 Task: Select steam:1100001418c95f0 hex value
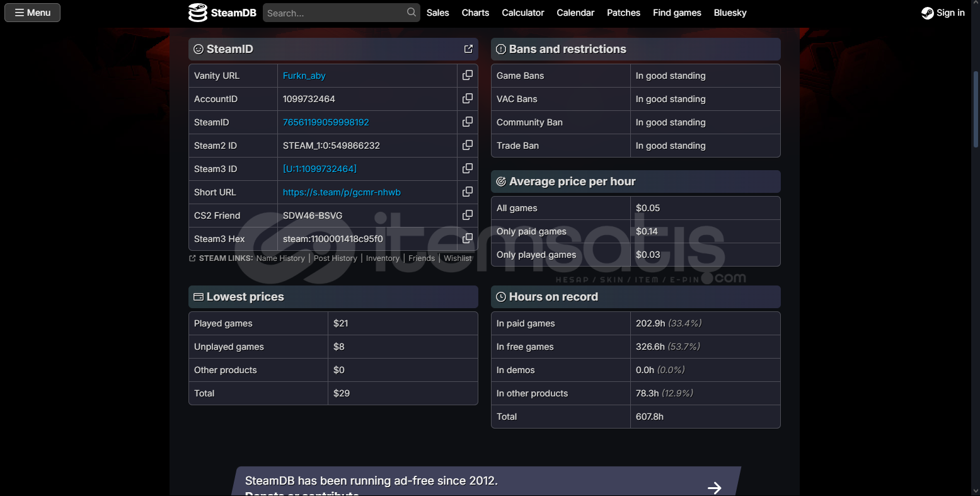tap(333, 239)
